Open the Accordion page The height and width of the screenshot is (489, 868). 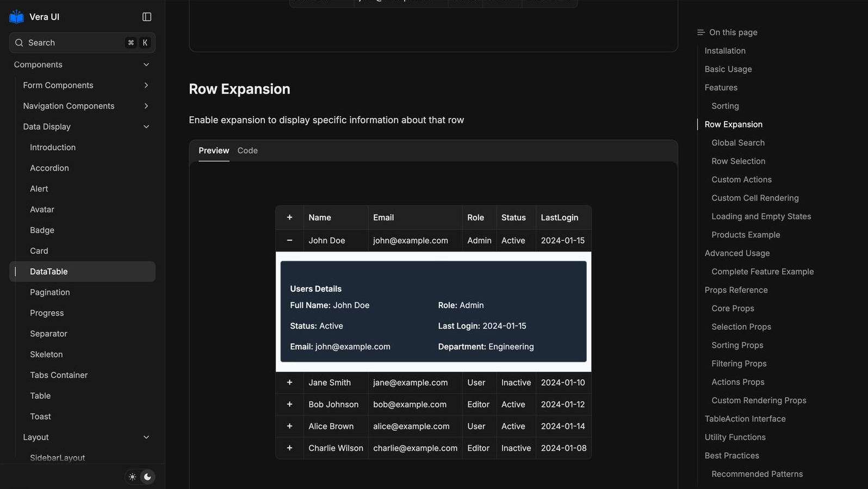(49, 168)
